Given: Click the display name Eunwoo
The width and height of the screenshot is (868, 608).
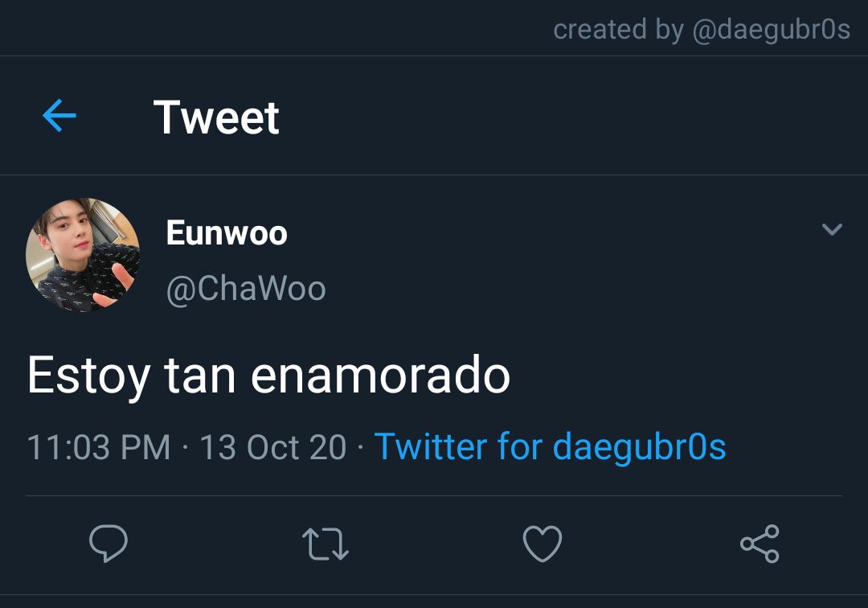Looking at the screenshot, I should (x=227, y=233).
